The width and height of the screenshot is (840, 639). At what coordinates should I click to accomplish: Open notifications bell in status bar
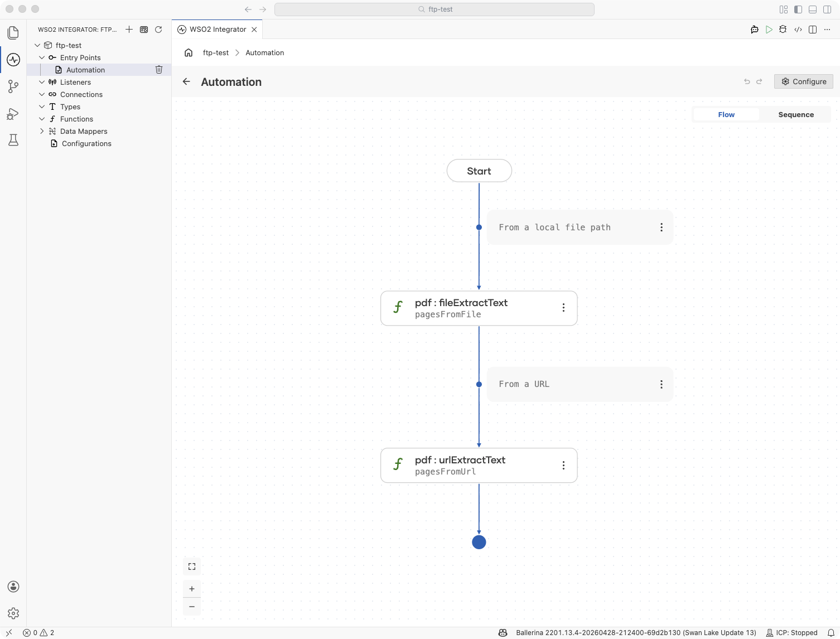[831, 633]
